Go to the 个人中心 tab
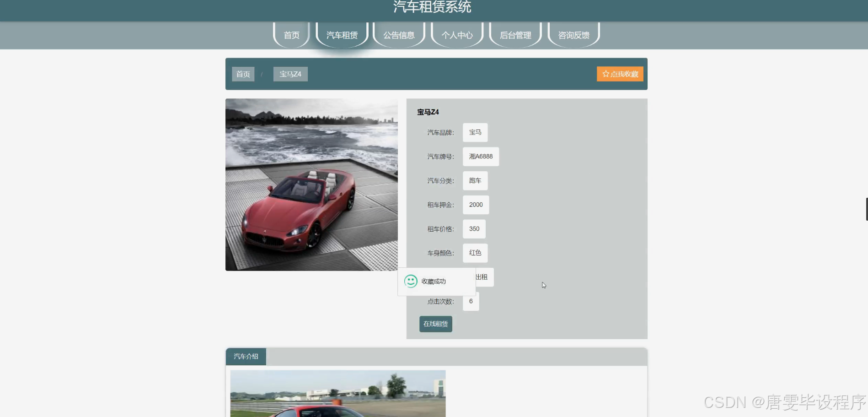868x417 pixels. click(x=457, y=35)
